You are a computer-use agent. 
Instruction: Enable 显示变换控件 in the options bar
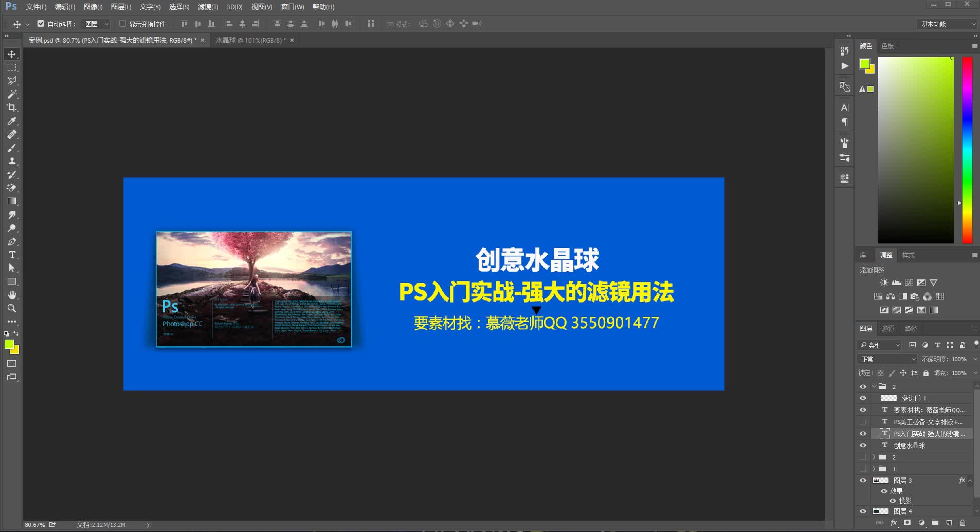click(x=123, y=24)
